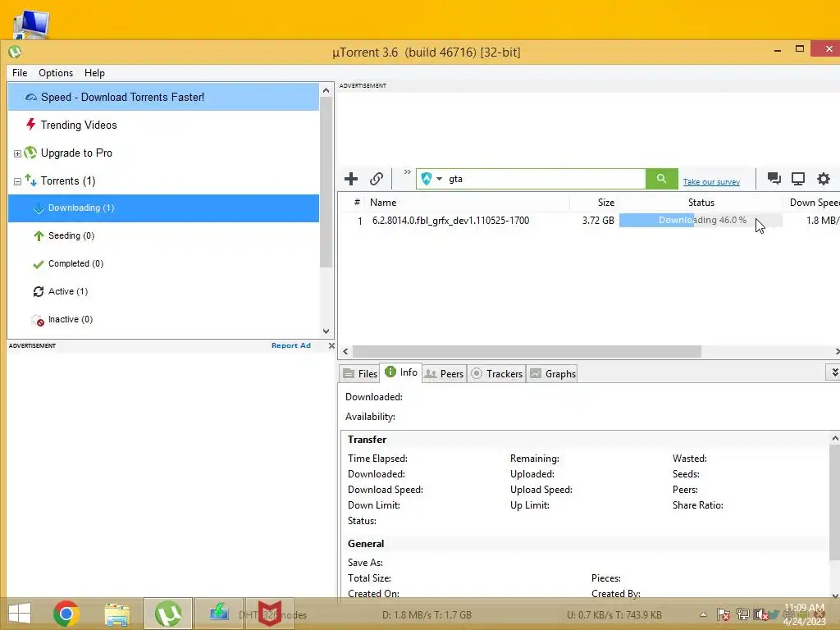Click the torrent list scroll left arrow
Screen dimensions: 840x630
coord(345,351)
